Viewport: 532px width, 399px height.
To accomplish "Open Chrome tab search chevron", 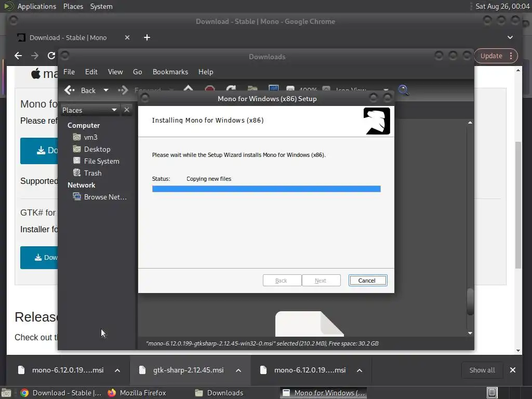I will coord(510,37).
